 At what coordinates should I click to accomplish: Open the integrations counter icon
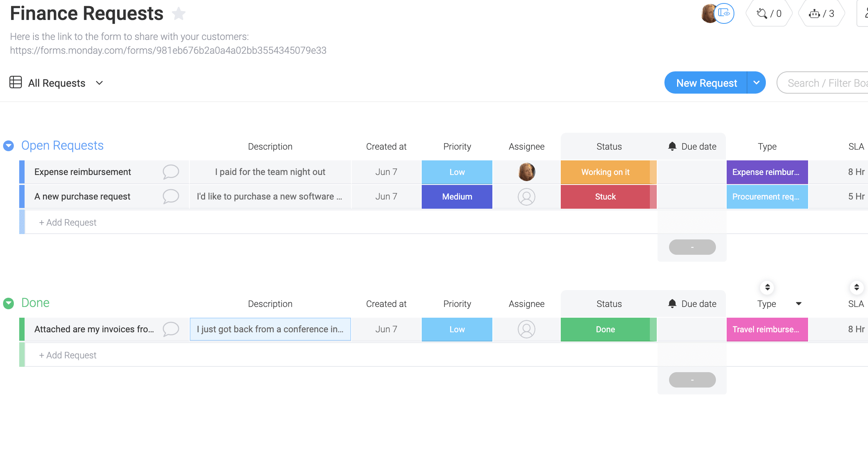tap(769, 14)
